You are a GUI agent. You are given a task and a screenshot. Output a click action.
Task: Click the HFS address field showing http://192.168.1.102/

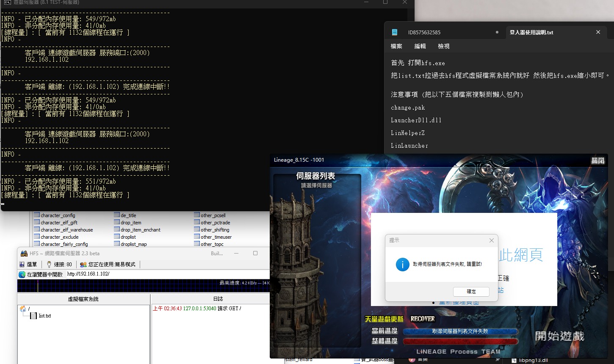(x=167, y=274)
